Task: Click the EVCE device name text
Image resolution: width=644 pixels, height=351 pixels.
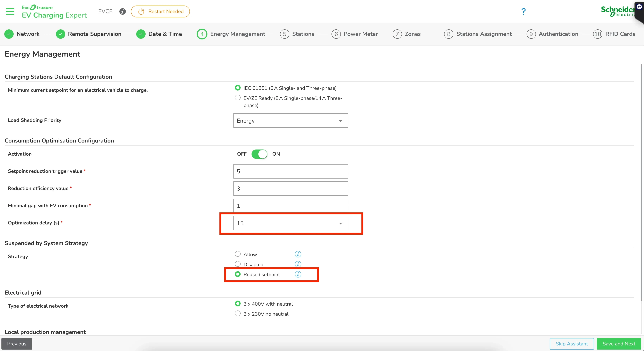Action: tap(105, 11)
